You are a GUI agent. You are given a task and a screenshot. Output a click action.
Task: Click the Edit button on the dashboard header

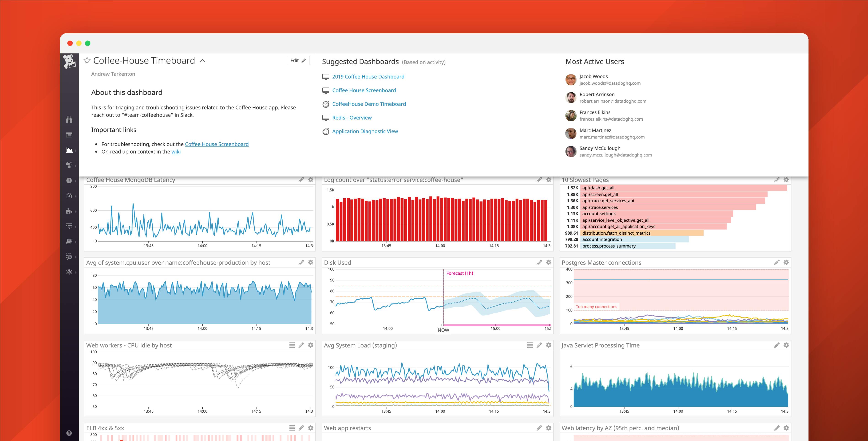point(298,60)
